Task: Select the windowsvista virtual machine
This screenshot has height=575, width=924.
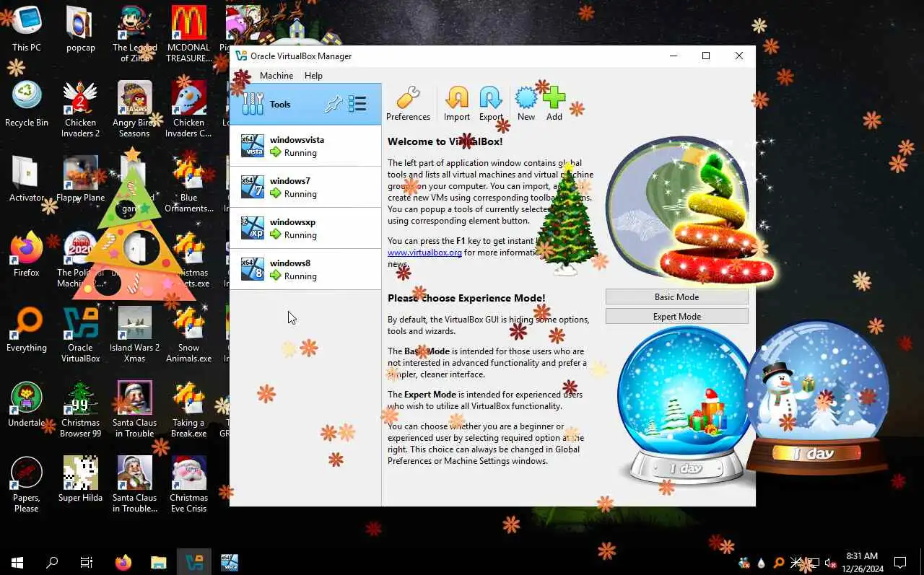Action: 305,146
